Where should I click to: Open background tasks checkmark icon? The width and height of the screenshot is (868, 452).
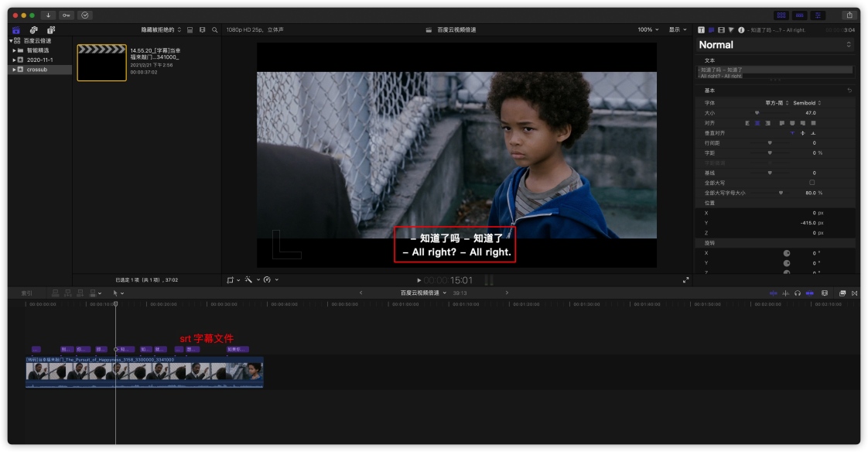click(84, 15)
